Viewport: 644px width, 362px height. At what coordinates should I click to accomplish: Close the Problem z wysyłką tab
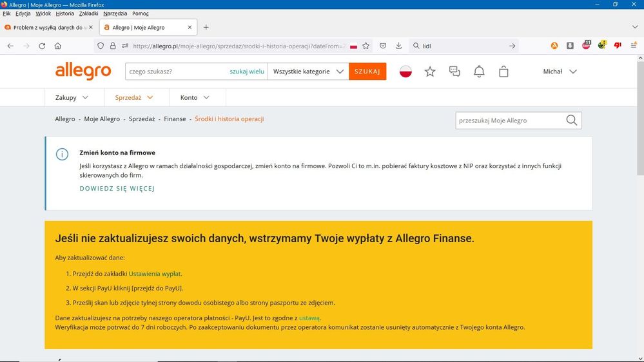(91, 28)
